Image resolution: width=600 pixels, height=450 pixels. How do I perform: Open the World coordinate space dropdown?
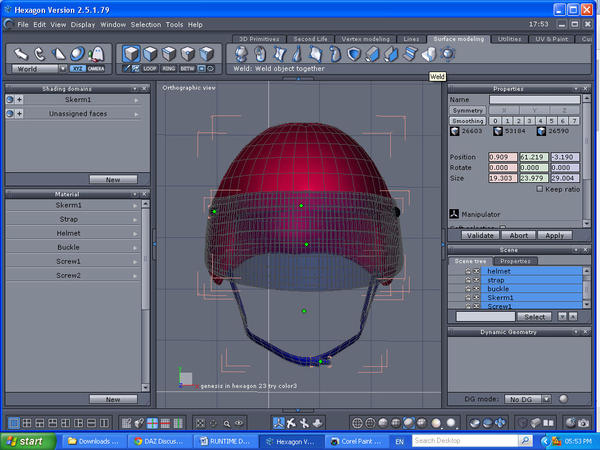[40, 68]
